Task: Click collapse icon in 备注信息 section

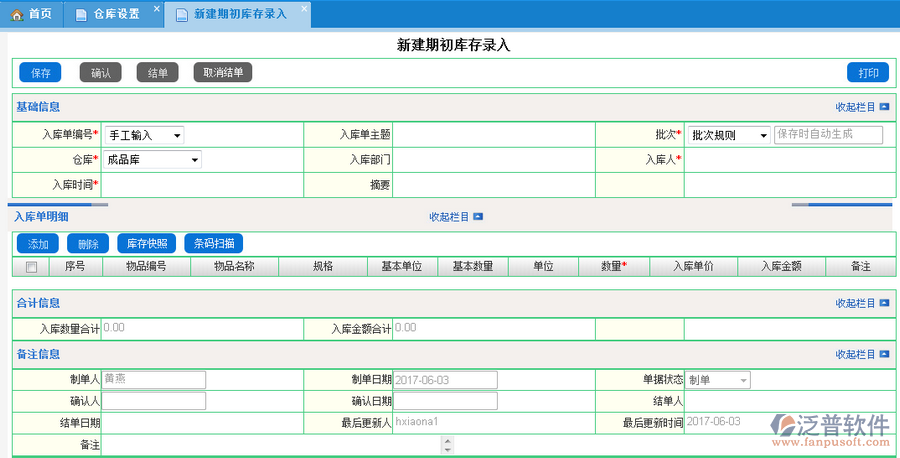Action: tap(884, 355)
